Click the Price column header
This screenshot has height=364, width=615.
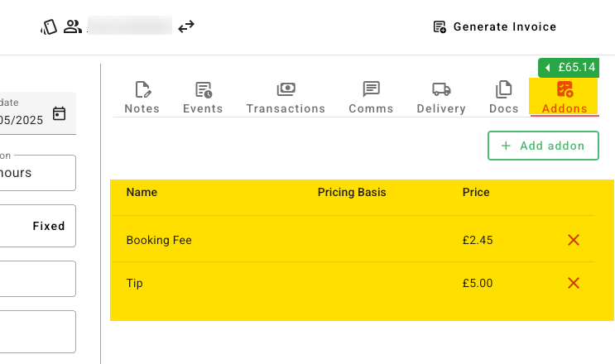[476, 193]
